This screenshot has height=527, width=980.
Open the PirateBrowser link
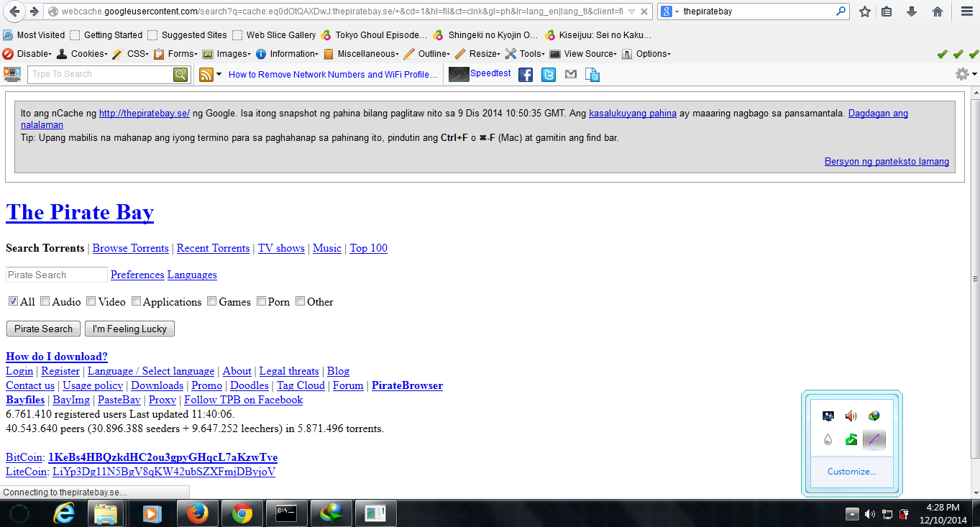point(407,385)
